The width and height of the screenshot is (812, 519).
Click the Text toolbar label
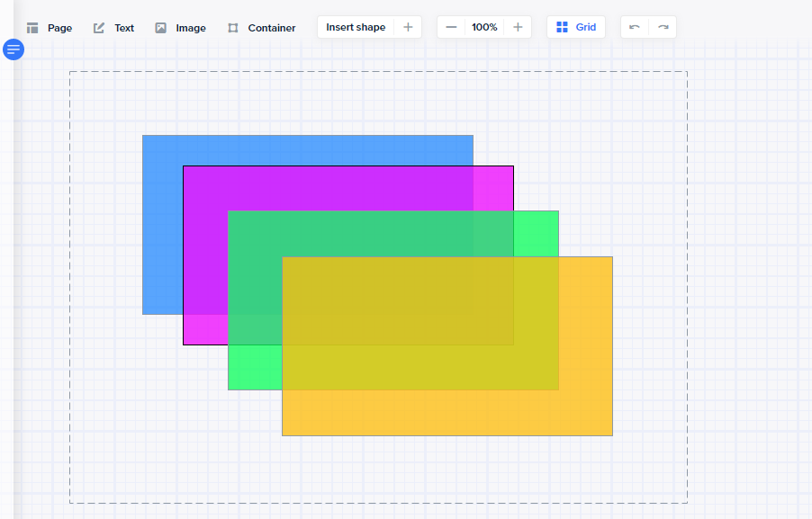pyautogui.click(x=124, y=28)
